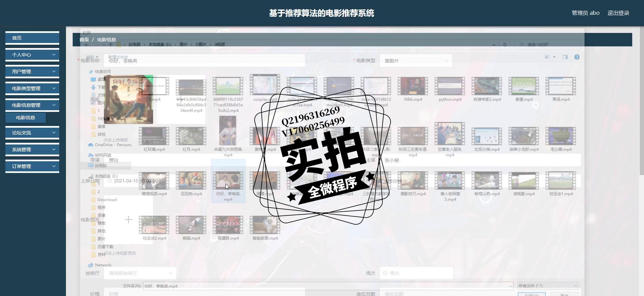Open the 放映厅 selection dropdown
Viewport: 644px width, 296px height.
(140, 273)
